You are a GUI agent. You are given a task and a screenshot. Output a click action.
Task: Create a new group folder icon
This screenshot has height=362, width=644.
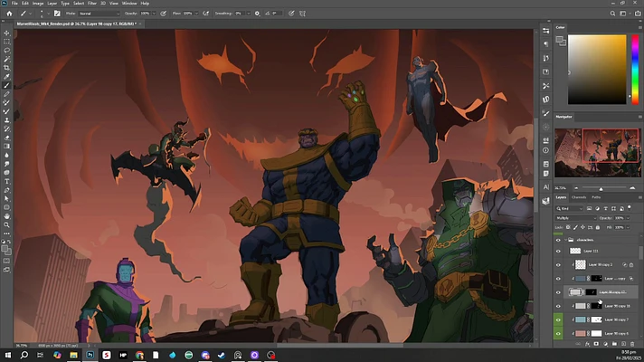[x=614, y=344]
